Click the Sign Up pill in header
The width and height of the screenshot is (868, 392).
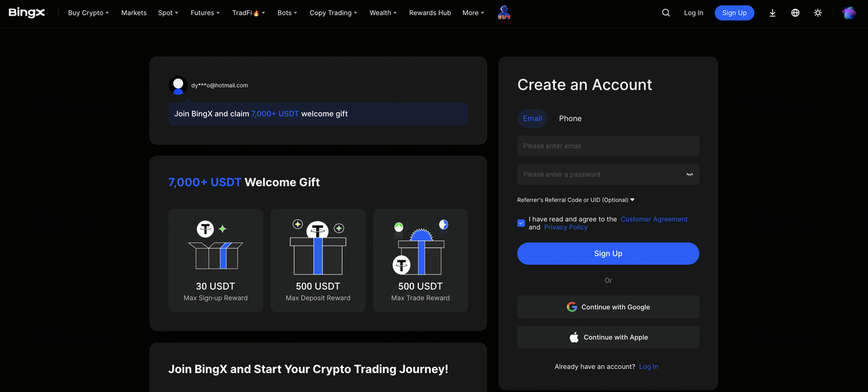click(734, 13)
